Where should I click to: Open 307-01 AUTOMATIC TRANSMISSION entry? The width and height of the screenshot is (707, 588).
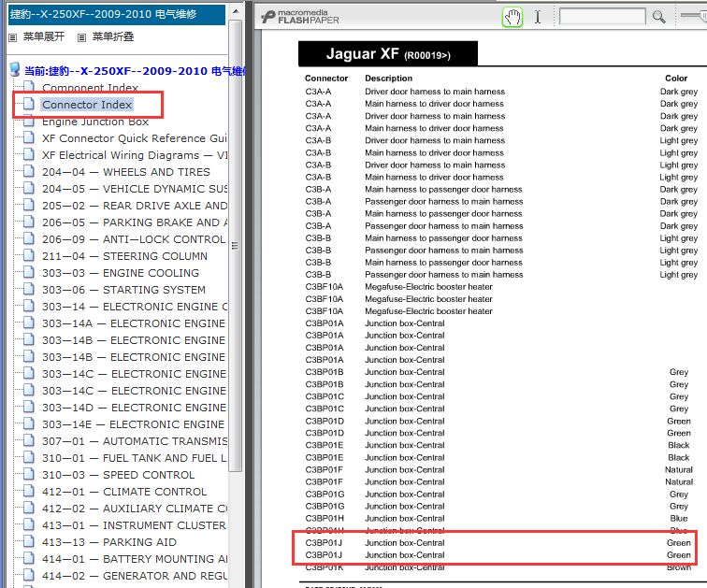(x=135, y=441)
